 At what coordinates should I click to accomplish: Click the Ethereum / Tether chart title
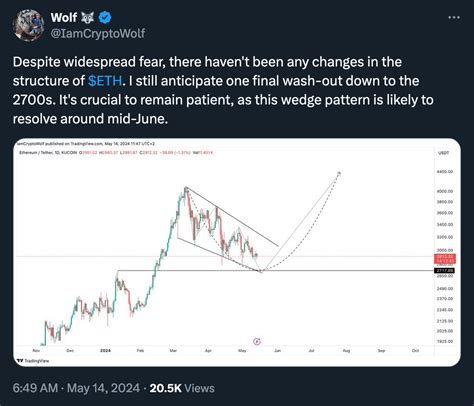[36, 153]
